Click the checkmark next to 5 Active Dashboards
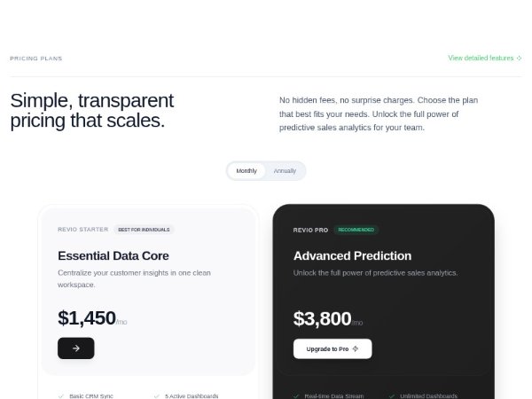The height and width of the screenshot is (399, 532). [x=156, y=395]
